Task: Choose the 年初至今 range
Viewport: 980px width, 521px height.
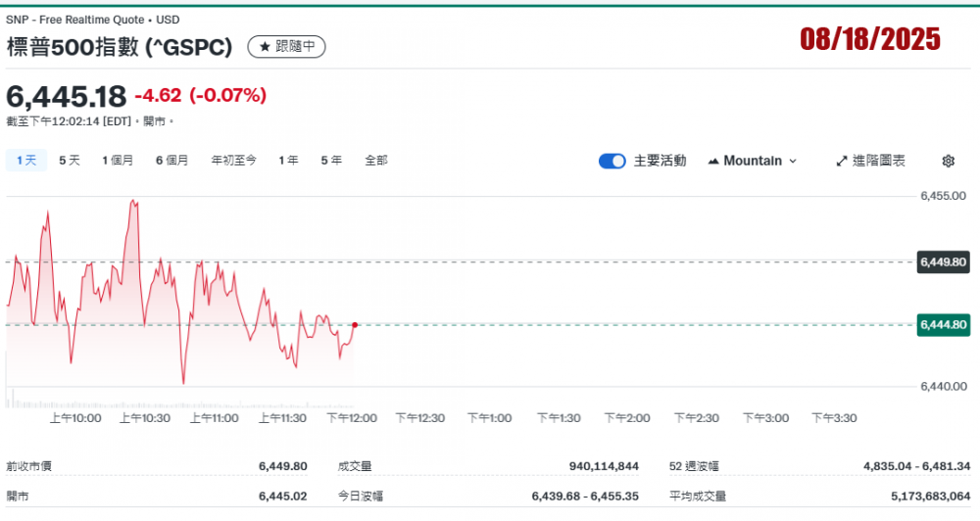Action: [233, 161]
